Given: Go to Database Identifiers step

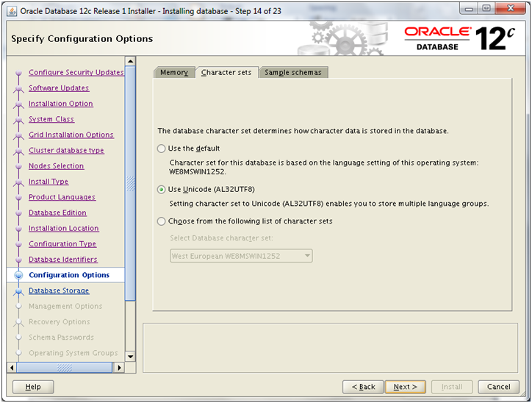Looking at the screenshot, I should 62,260.
